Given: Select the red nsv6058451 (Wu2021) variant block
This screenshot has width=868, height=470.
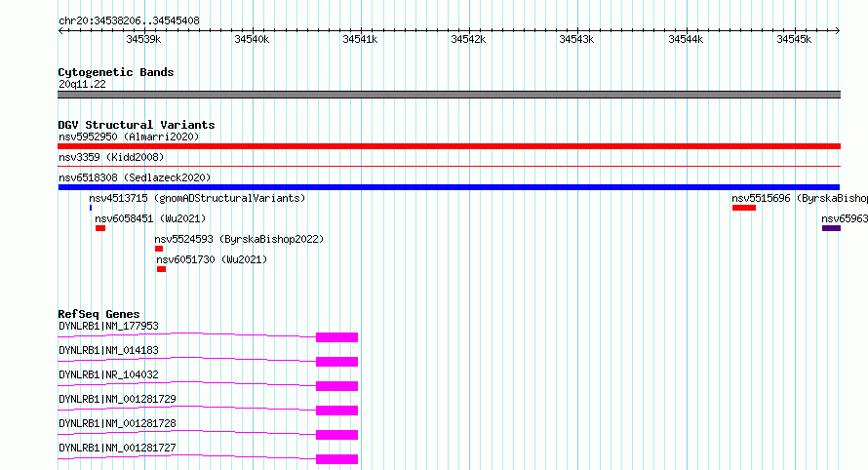Looking at the screenshot, I should click(100, 228).
